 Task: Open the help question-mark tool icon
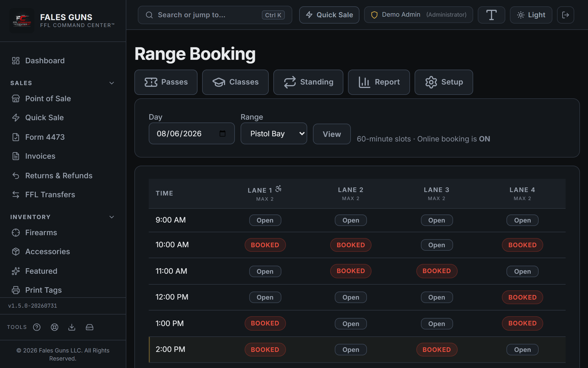point(37,327)
